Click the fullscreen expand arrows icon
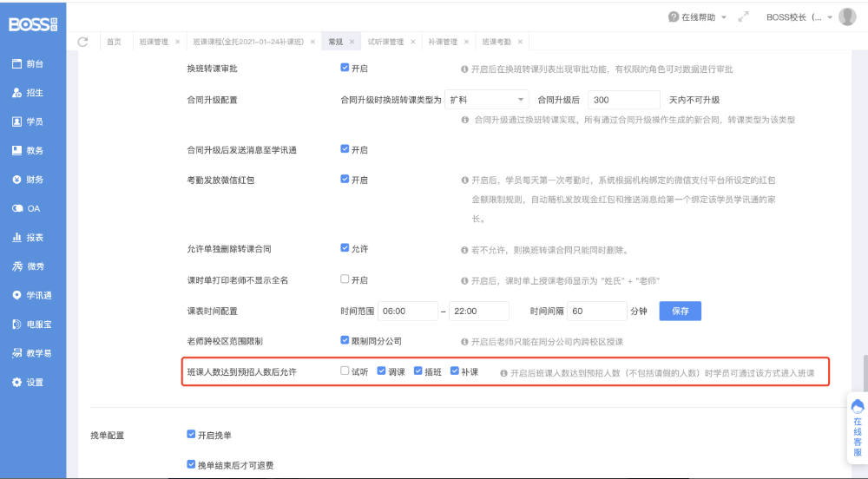The image size is (868, 479). pos(743,16)
